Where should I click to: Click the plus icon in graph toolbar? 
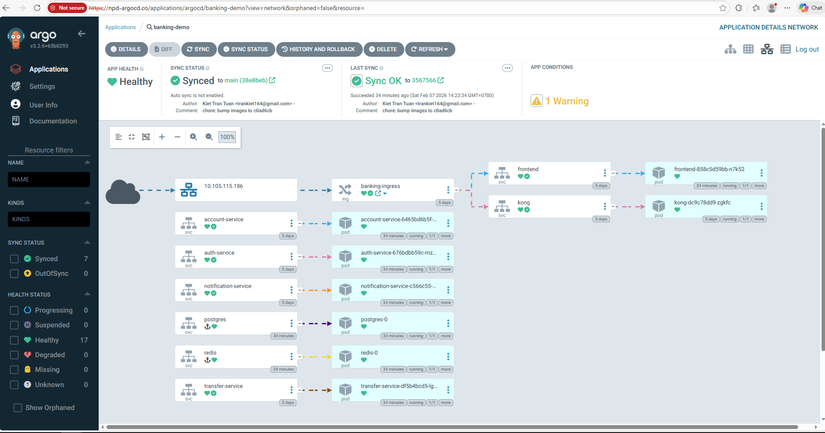[x=162, y=137]
